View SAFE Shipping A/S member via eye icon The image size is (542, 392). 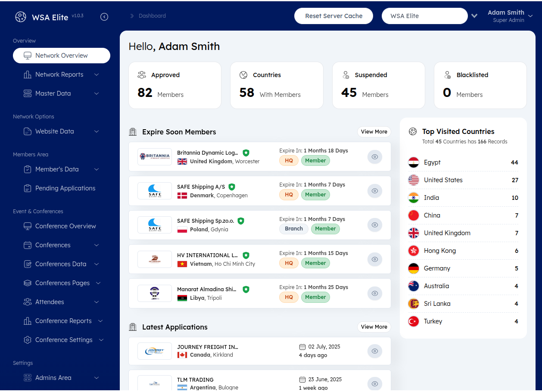tap(375, 191)
